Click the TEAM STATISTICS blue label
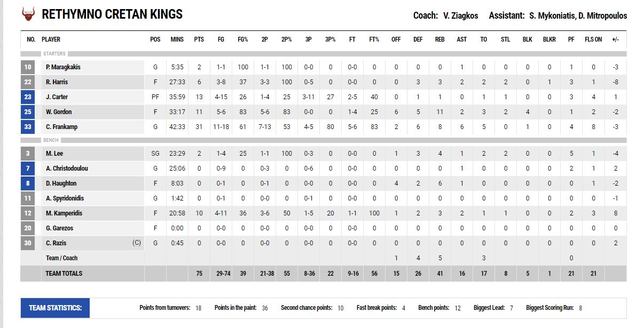Image resolution: width=644 pixels, height=328 pixels. pyautogui.click(x=55, y=308)
